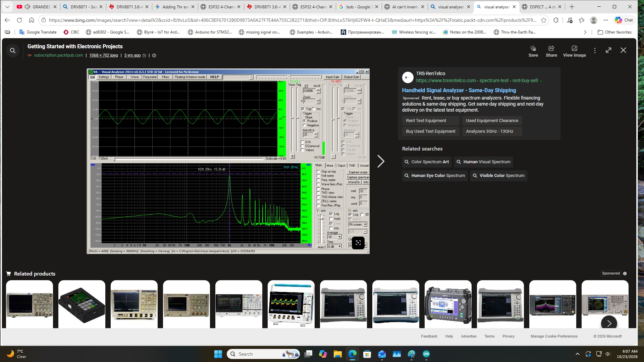The height and width of the screenshot is (362, 644).
Task: Open the tab search dropdown in the tab strip
Action: tap(7, 7)
